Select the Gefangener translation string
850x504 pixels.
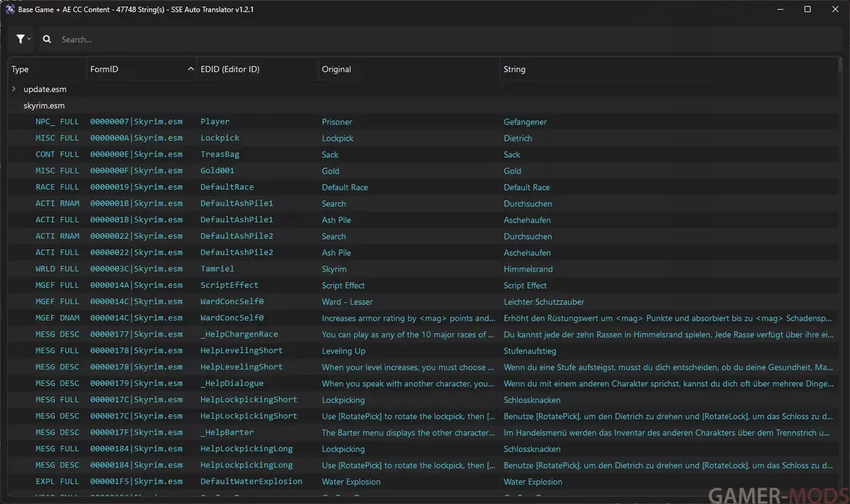point(525,122)
